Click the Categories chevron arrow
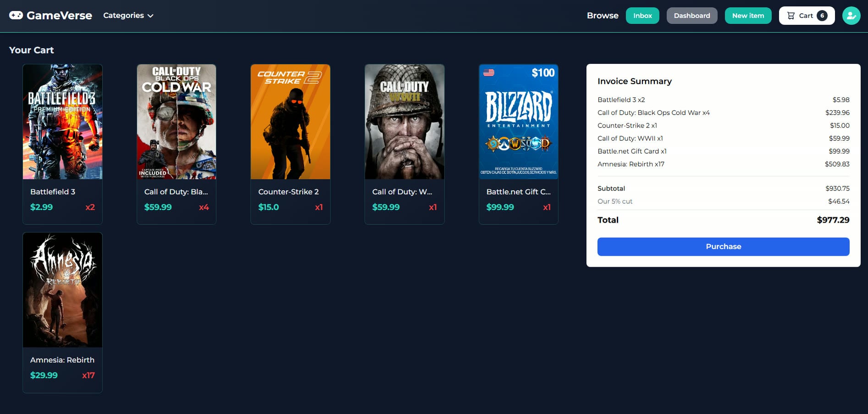868x414 pixels. click(150, 16)
